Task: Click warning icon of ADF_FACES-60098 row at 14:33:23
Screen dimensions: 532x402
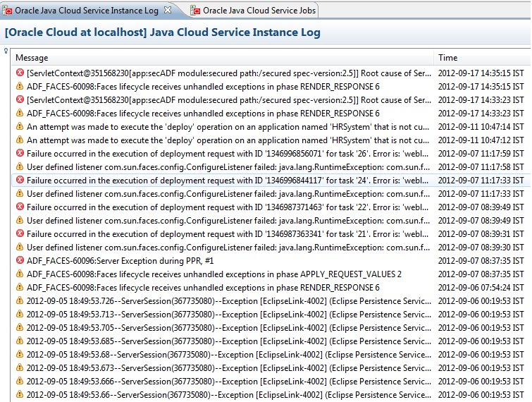Action: pyautogui.click(x=20, y=113)
